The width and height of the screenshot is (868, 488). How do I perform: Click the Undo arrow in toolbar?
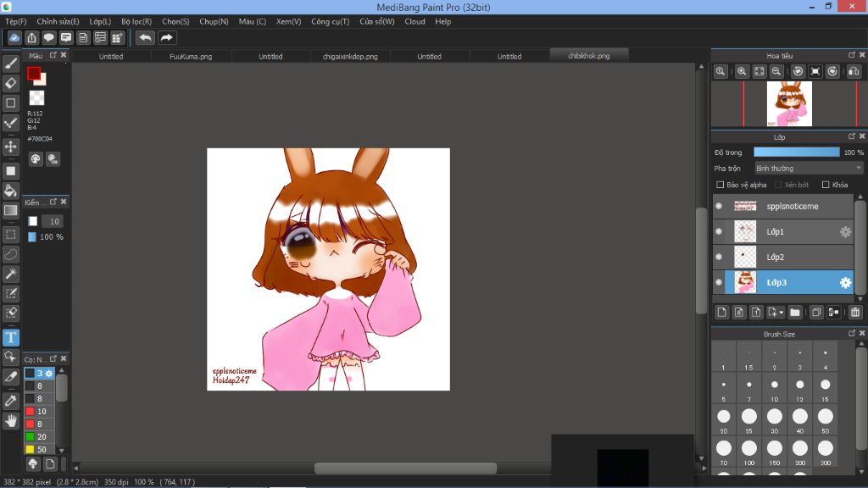146,37
